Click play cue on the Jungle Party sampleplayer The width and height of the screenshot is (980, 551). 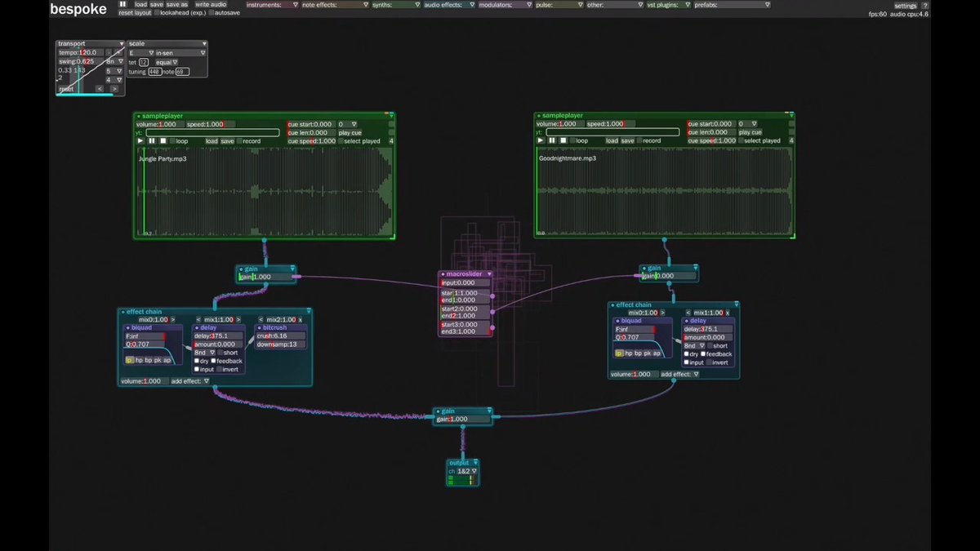tap(350, 132)
